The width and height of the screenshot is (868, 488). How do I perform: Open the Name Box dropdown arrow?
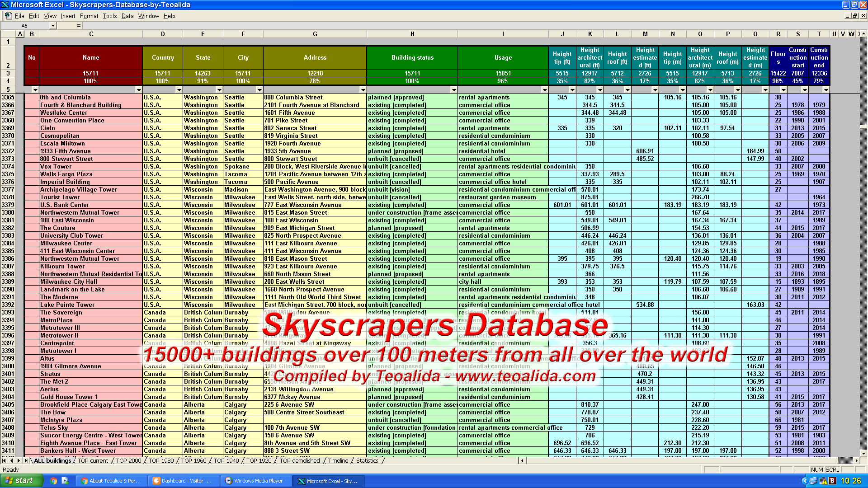click(x=53, y=26)
